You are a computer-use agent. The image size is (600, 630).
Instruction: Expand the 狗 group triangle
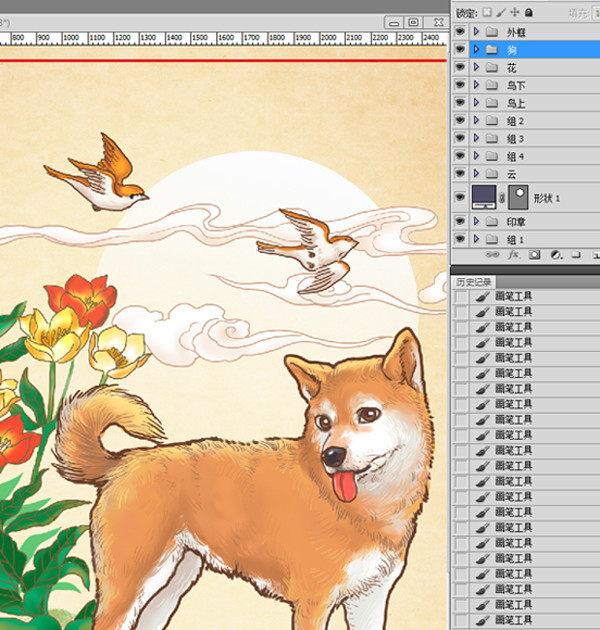477,49
